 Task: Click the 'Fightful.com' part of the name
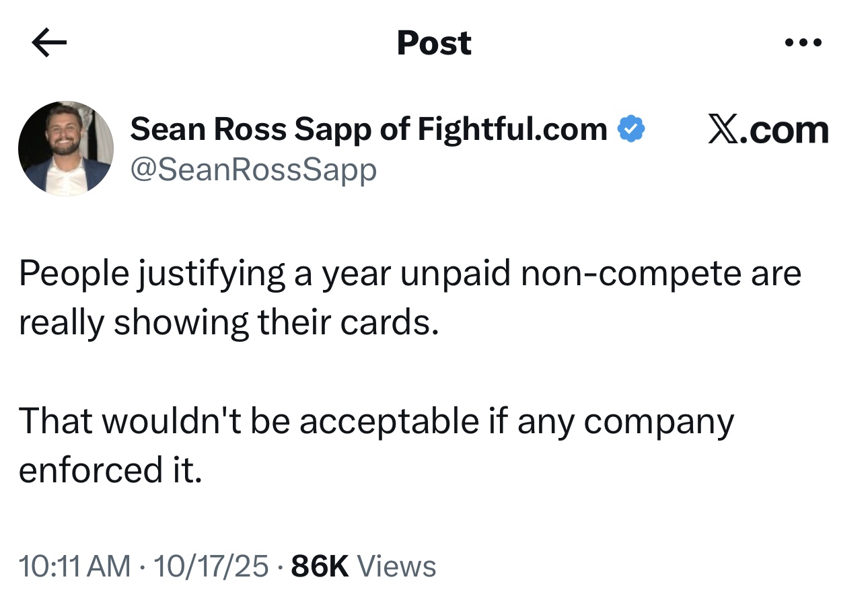coord(513,128)
